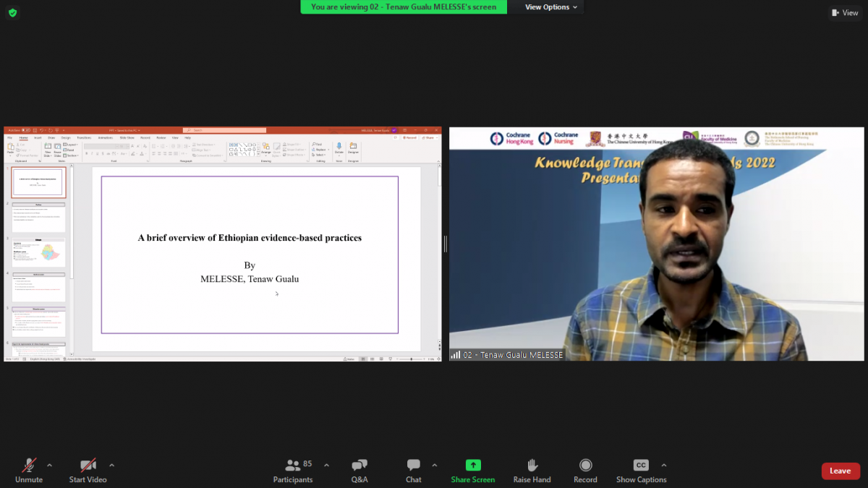Screen dimensions: 868x488
Task: Click the Participants icon
Action: [293, 466]
